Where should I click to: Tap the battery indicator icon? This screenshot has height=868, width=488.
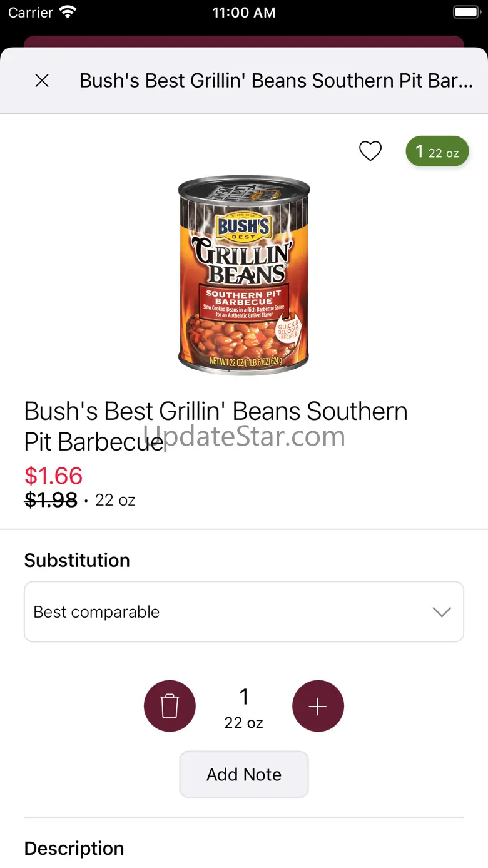point(466,12)
